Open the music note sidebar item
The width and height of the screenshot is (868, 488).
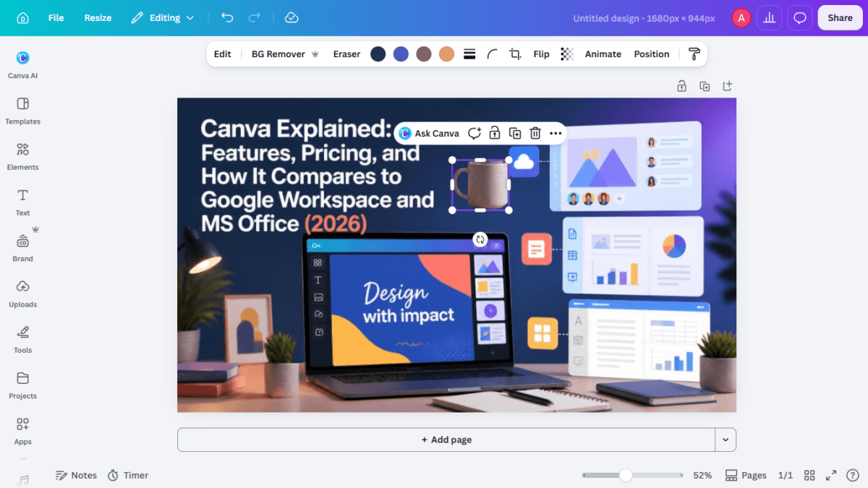23,481
